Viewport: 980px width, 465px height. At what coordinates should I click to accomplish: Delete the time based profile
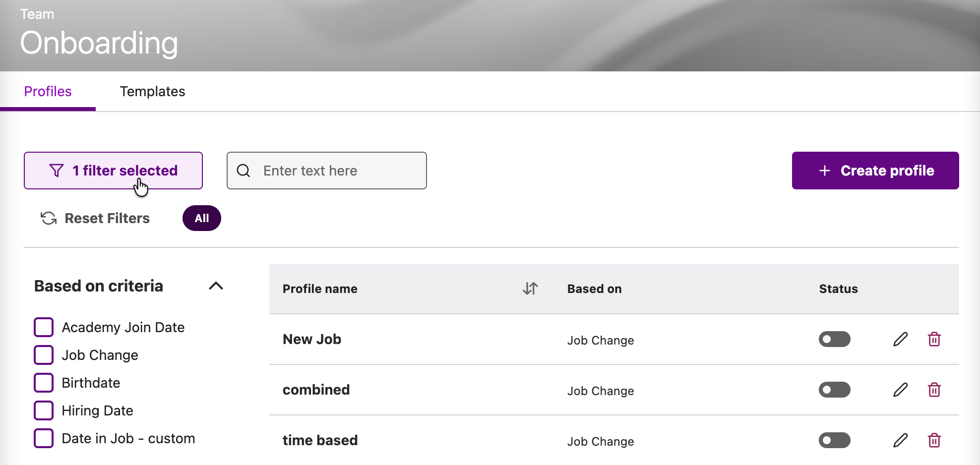934,441
